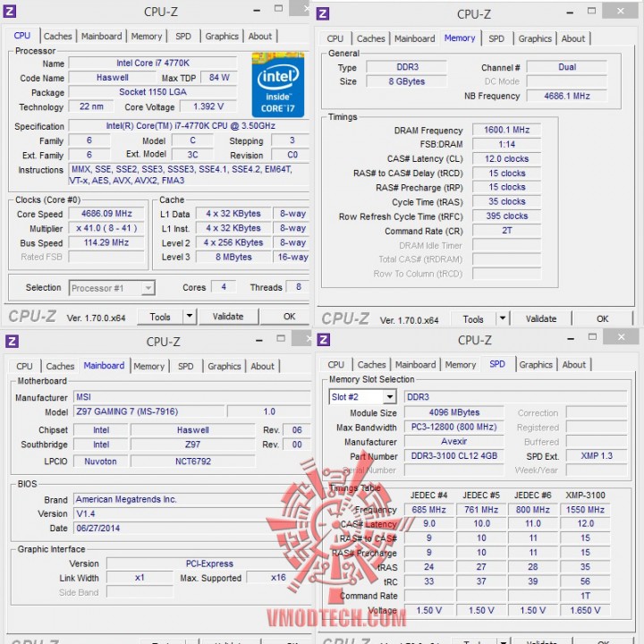Image resolution: width=644 pixels, height=644 pixels.
Task: Click the motherboard model Z97 GAMING 7 (MS-7916)
Action: click(149, 411)
